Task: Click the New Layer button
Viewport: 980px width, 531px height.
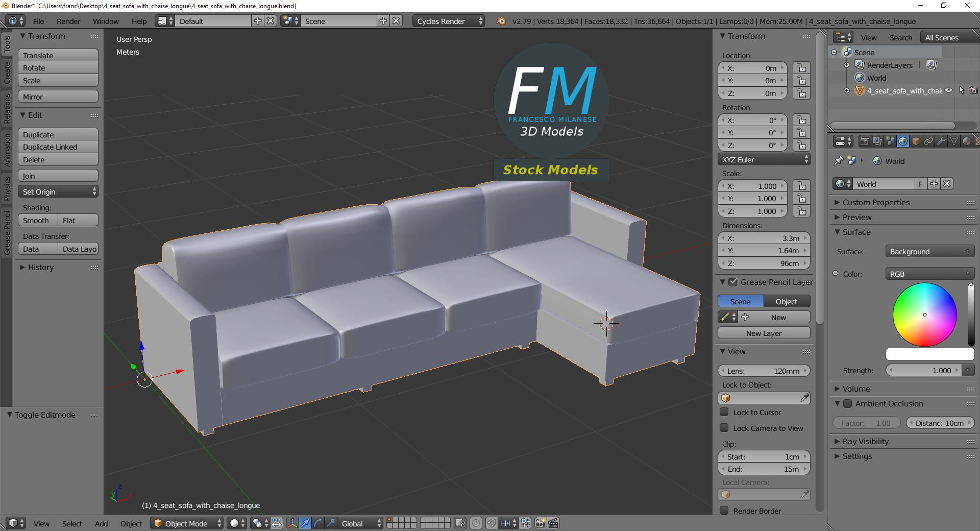Action: [764, 333]
